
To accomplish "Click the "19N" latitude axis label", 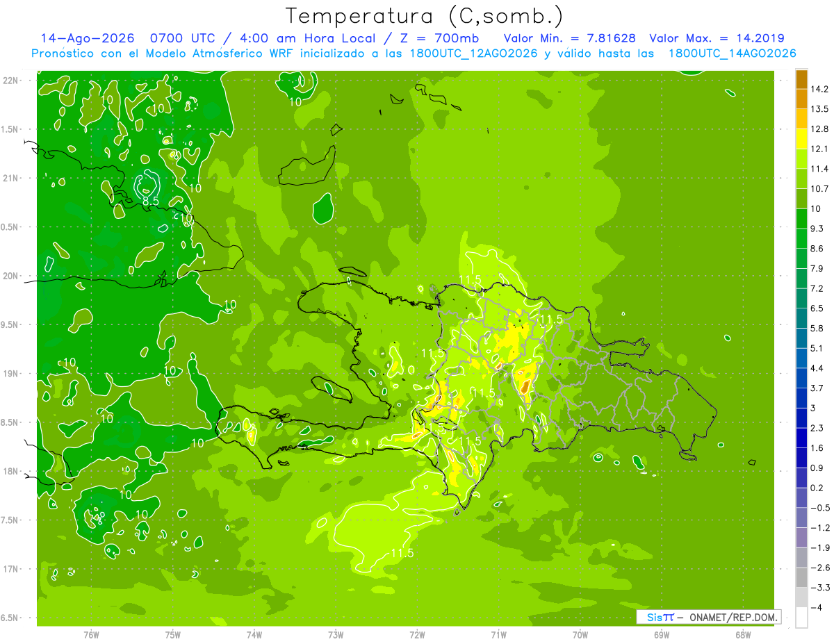I will [11, 374].
